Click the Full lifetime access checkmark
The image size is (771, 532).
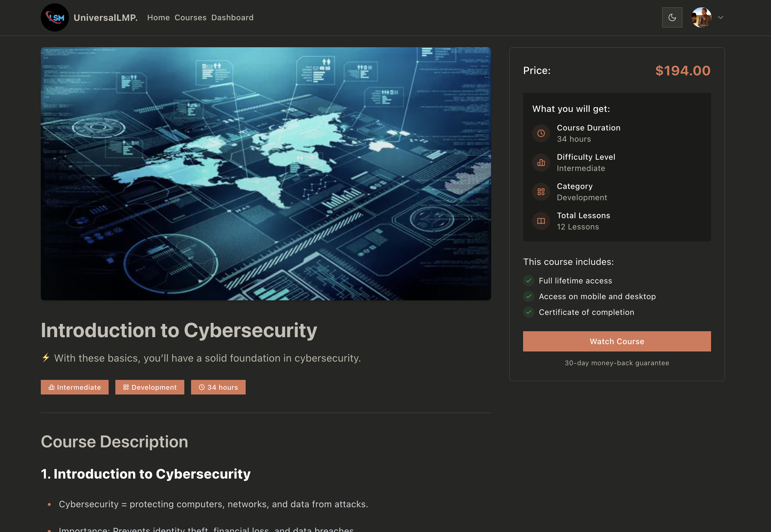528,281
